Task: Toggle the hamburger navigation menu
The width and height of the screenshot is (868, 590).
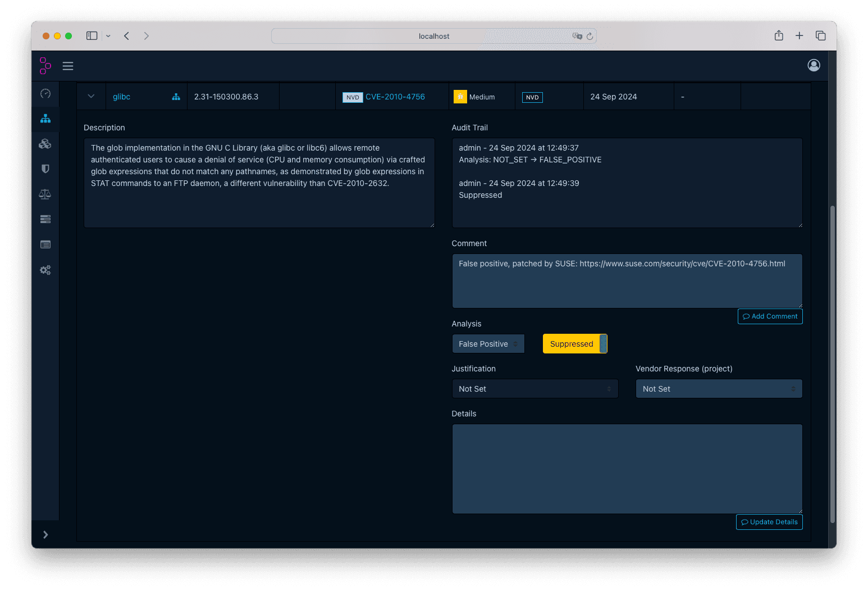Action: [68, 66]
